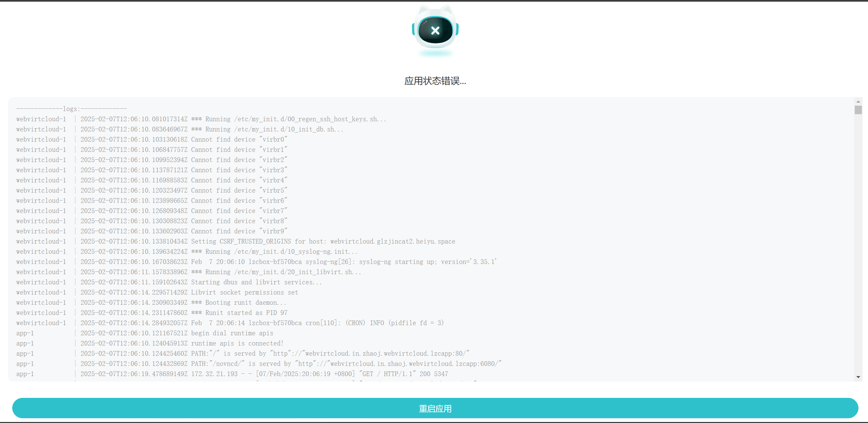Viewport: 868px width, 423px height.
Task: Click the logs header line
Action: tap(71, 109)
